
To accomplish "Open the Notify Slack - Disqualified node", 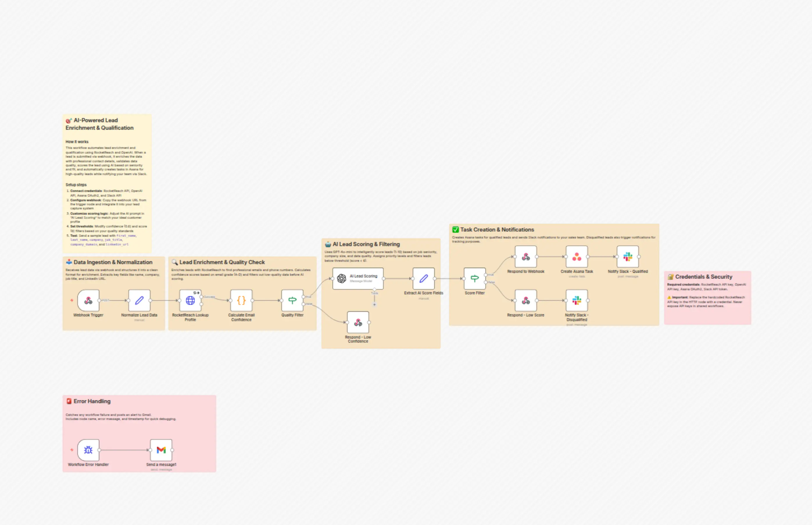I will click(577, 300).
